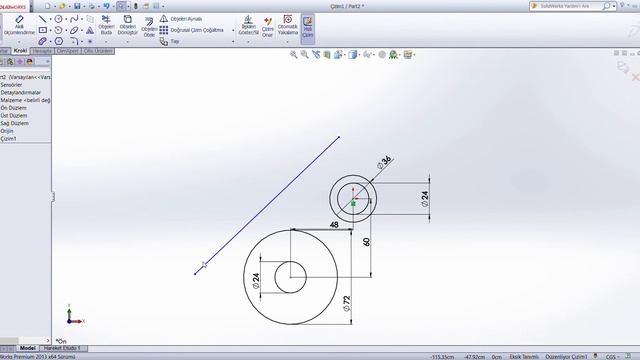This screenshot has height=360, width=640.
Task: Click Convert Entities (Objeleri Dönüştür)
Action: [127, 25]
